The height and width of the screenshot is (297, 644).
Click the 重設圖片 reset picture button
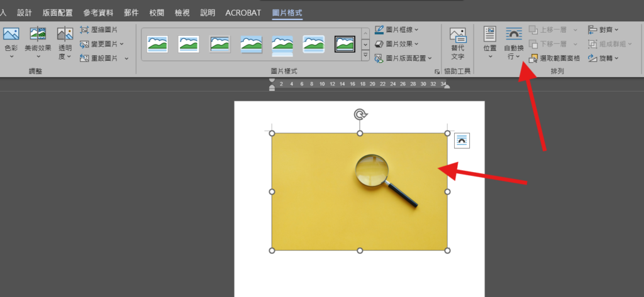pyautogui.click(x=101, y=58)
